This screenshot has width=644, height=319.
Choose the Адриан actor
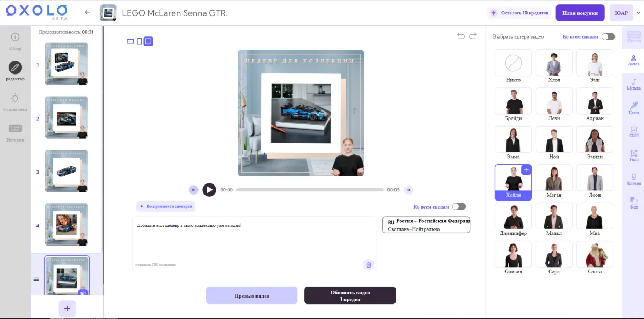pyautogui.click(x=595, y=105)
